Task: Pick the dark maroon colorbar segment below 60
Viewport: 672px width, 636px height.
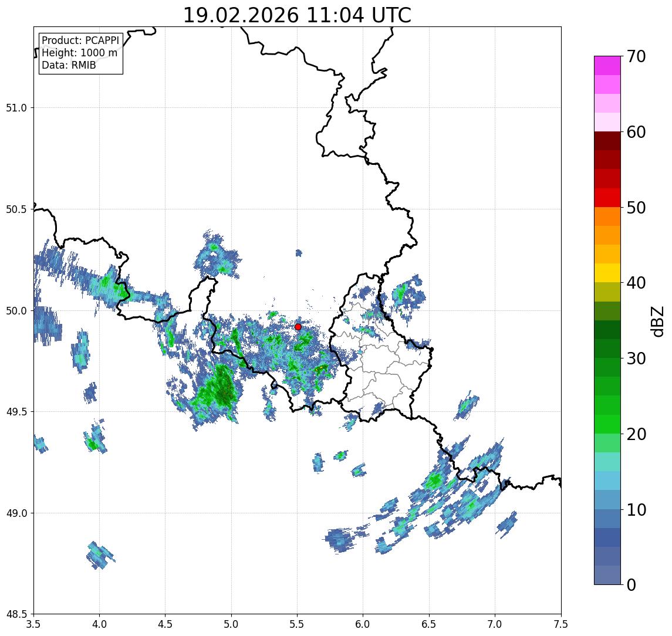Action: [x=607, y=141]
